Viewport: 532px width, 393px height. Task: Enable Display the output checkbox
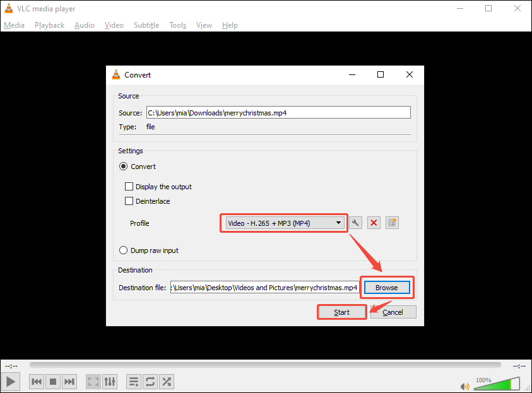coord(129,187)
